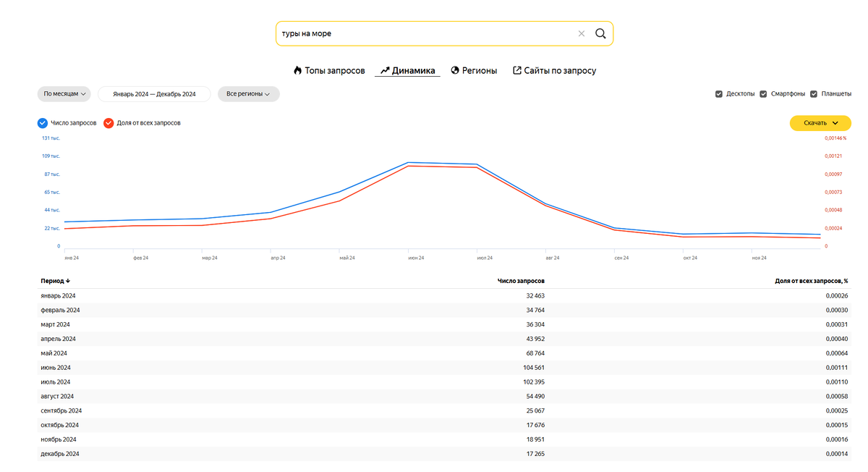Click the Доля от всех запросов, % header
868x472 pixels.
[x=811, y=281]
